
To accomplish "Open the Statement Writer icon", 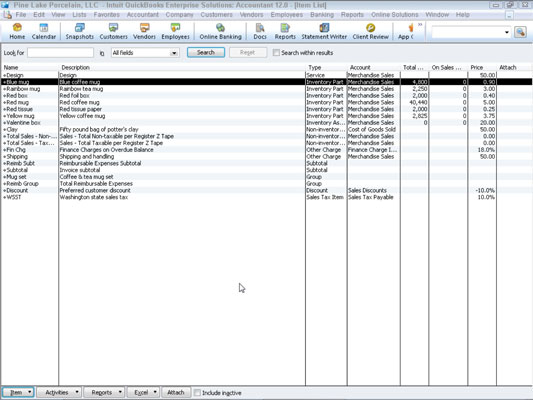I will (324, 31).
